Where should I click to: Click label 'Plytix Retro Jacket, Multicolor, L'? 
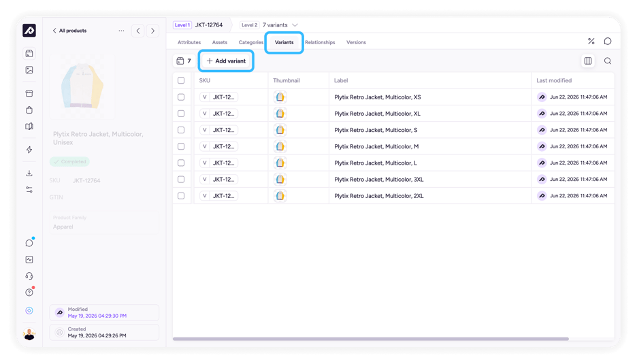pyautogui.click(x=376, y=163)
